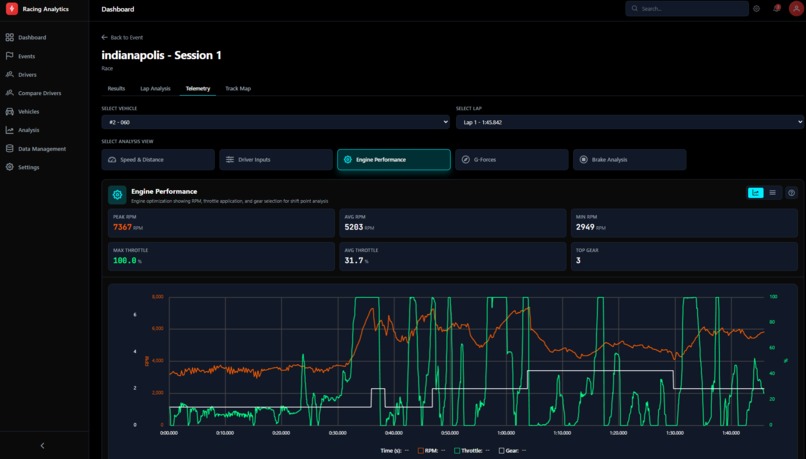The height and width of the screenshot is (459, 806).
Task: Open the Select Vehicle dropdown
Action: [x=276, y=122]
